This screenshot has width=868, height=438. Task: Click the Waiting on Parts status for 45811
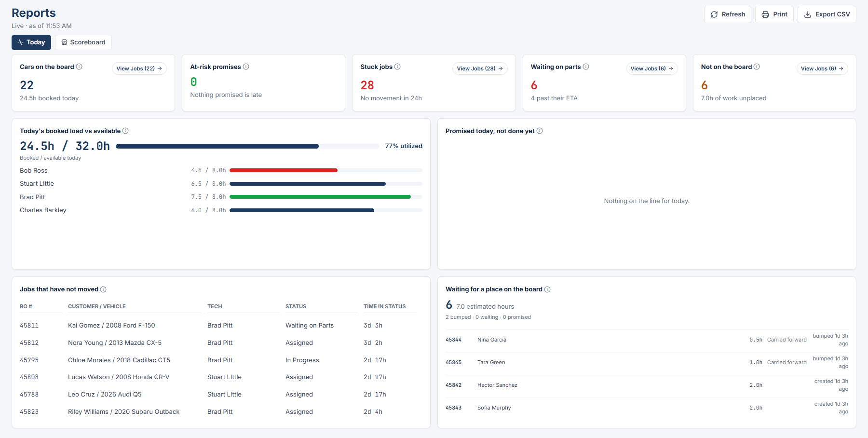point(310,326)
